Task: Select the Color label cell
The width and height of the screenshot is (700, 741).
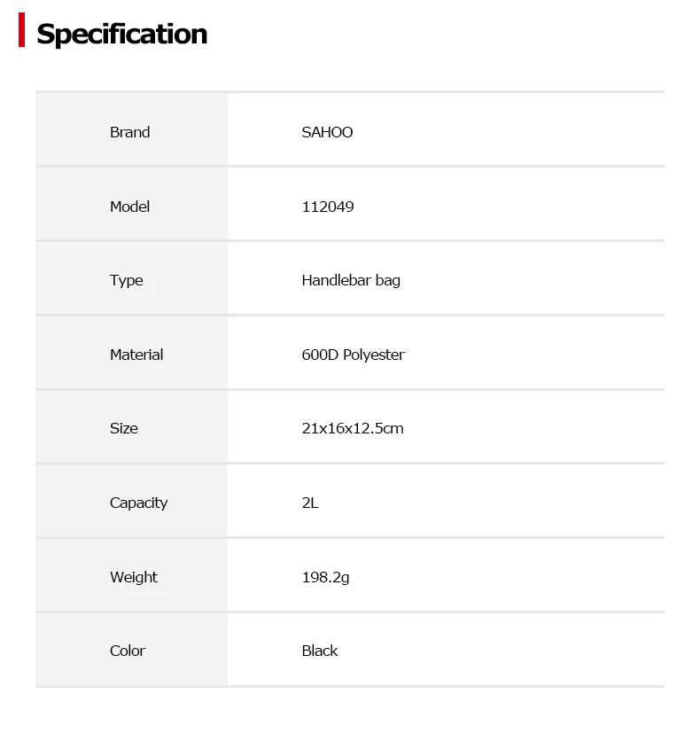Action: (131, 650)
